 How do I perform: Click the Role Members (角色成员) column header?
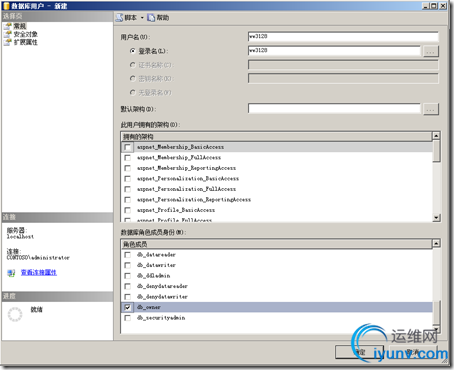276,244
